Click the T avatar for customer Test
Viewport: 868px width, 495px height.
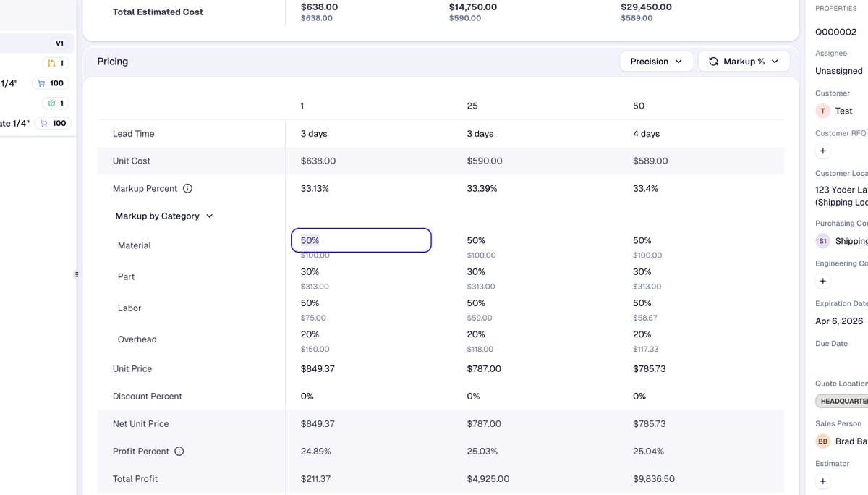coord(822,111)
